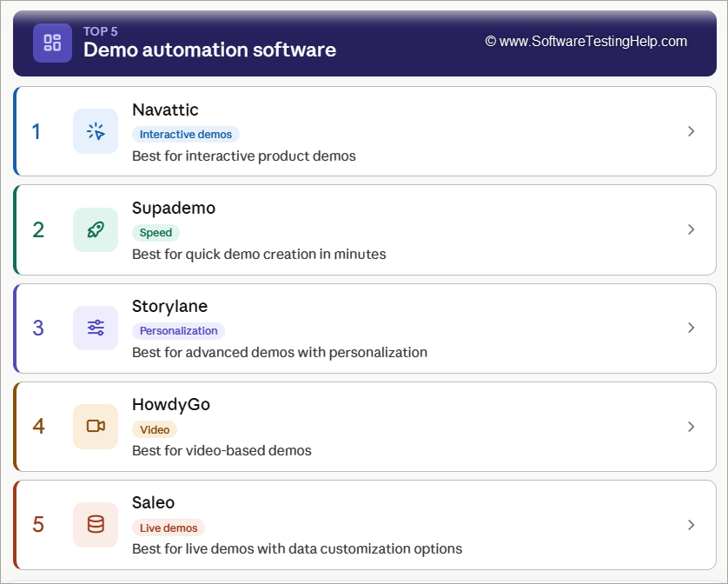
Task: Open the Supademo title
Action: [174, 209]
